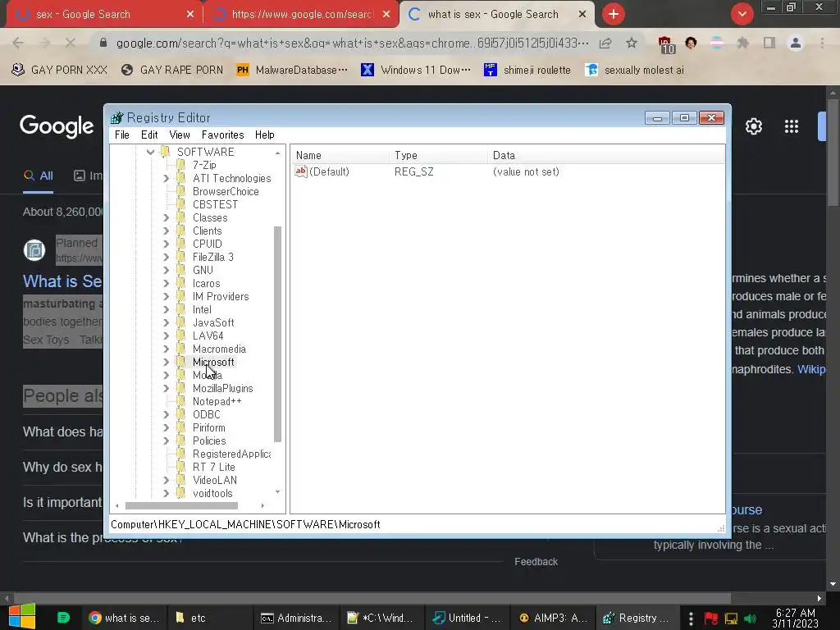Screen dimensions: 840x630
Task: Select the voidtools registry key
Action: 212,493
